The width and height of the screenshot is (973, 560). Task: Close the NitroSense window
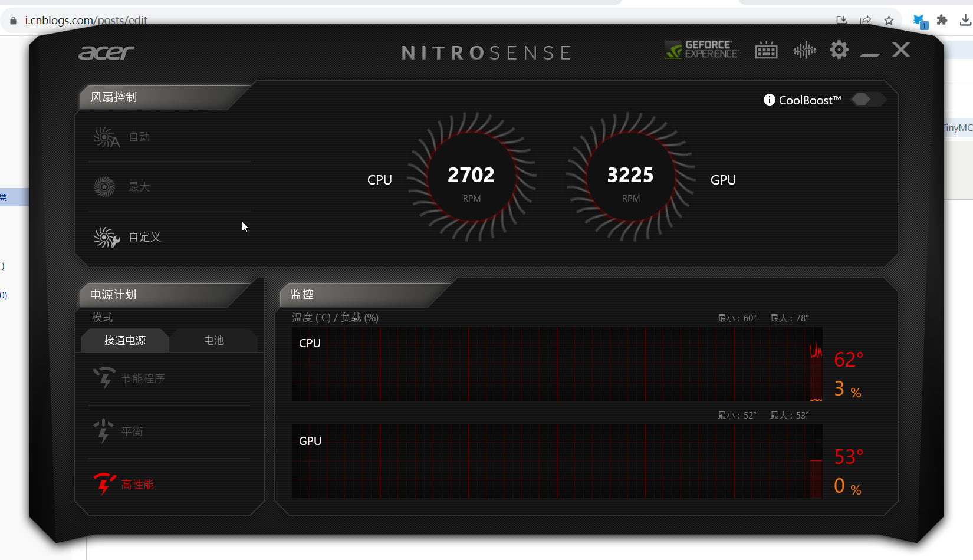tap(900, 50)
